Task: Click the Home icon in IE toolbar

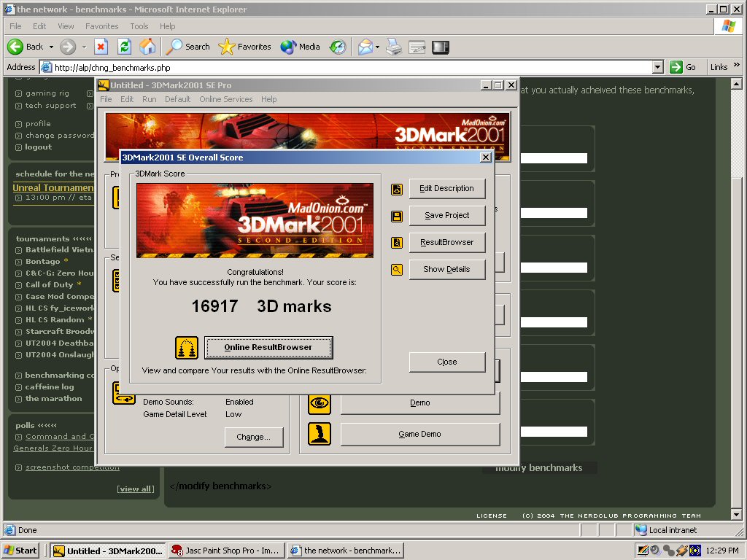Action: click(147, 47)
